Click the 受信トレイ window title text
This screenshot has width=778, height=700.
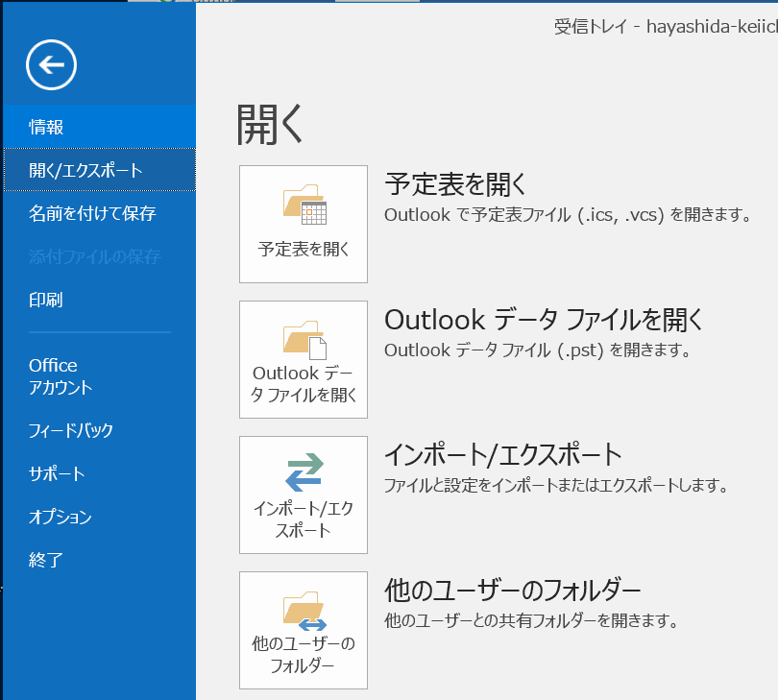[663, 27]
